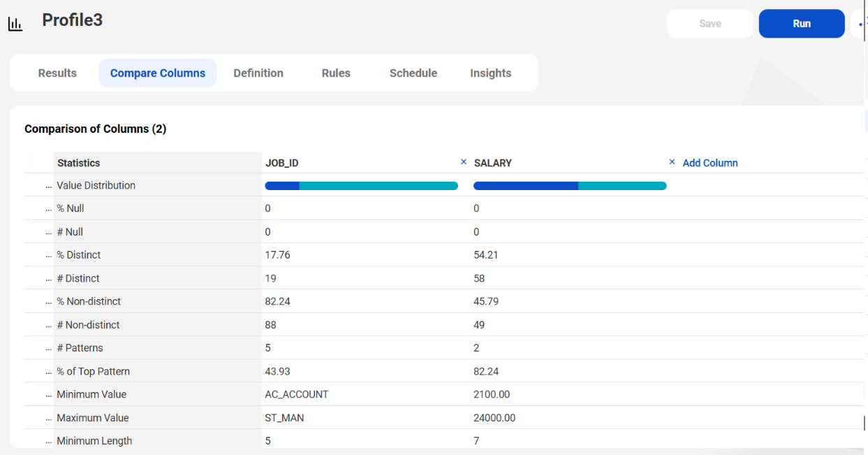Click the JOB_ID value distribution bar
The height and width of the screenshot is (455, 868).
(361, 186)
